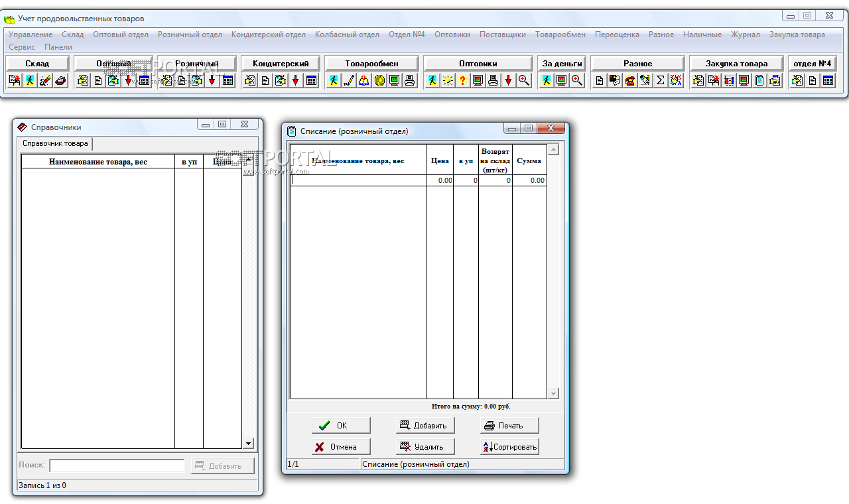Open the Наличные menu
849x504 pixels.
point(702,34)
